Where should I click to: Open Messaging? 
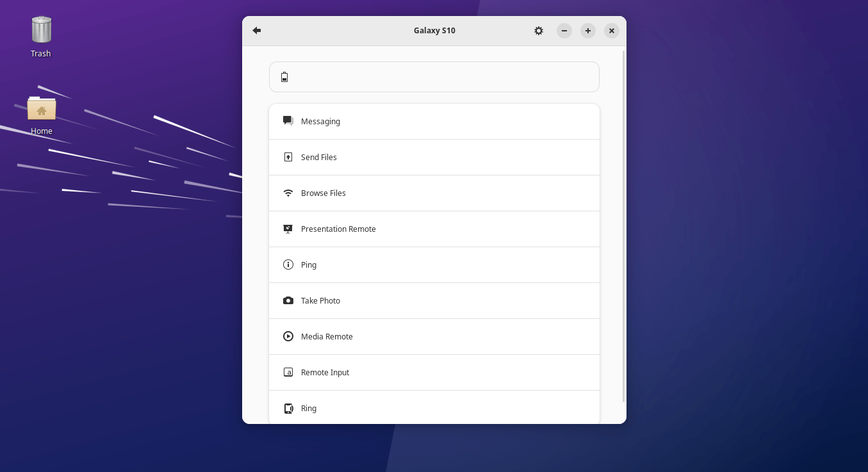[434, 122]
